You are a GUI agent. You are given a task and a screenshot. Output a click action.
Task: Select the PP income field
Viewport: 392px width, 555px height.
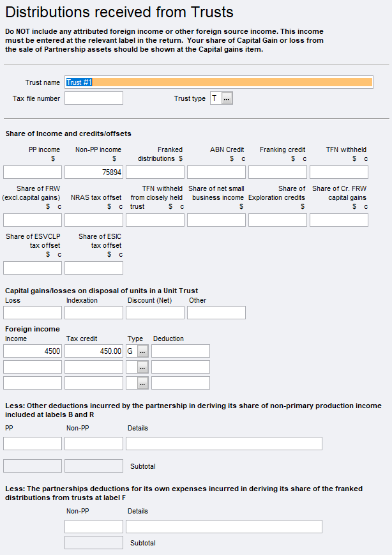pos(33,172)
